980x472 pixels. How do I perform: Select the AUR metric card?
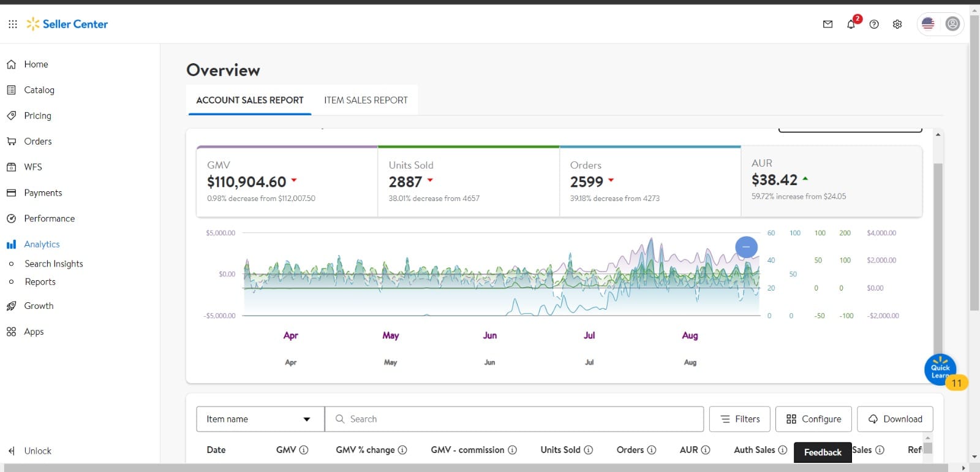[832, 181]
